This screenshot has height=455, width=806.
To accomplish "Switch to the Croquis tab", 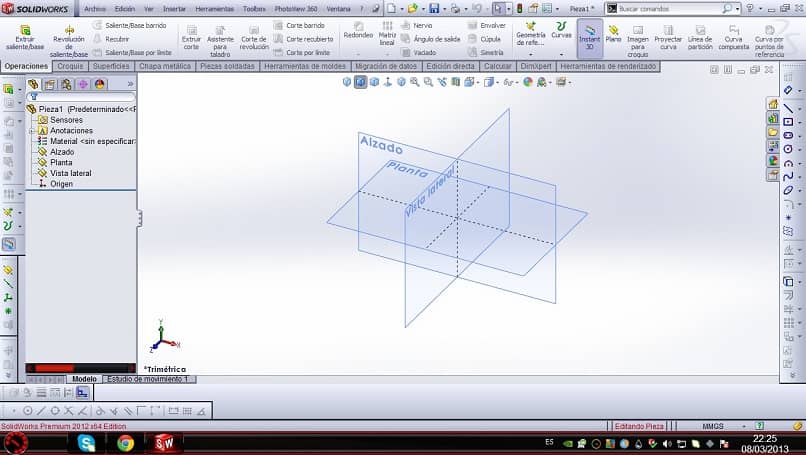I will pos(70,66).
